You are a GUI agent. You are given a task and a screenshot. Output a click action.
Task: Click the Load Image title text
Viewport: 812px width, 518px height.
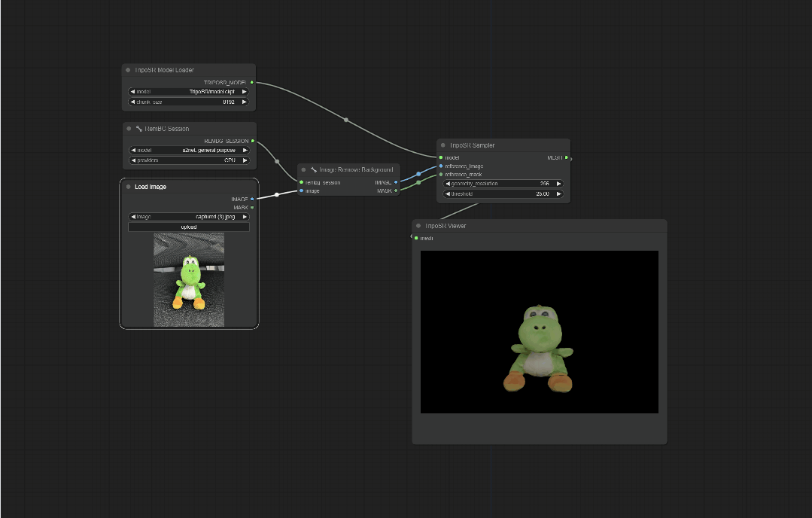click(151, 187)
